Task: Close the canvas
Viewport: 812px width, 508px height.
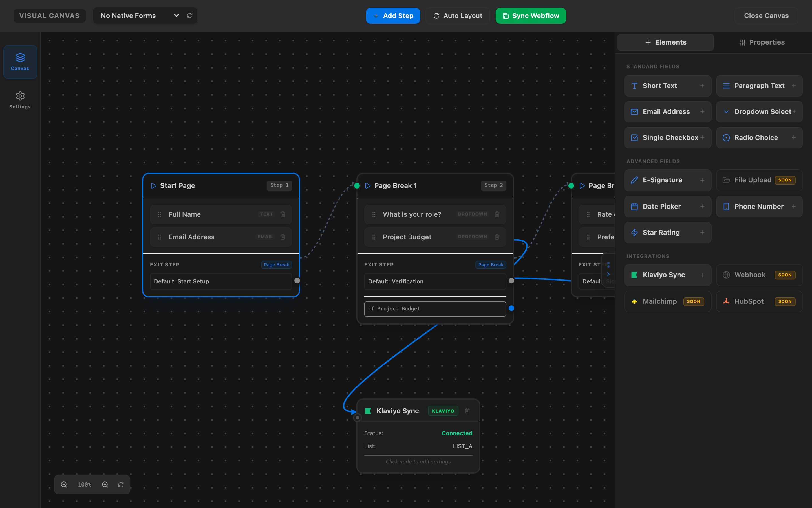Action: (x=766, y=16)
